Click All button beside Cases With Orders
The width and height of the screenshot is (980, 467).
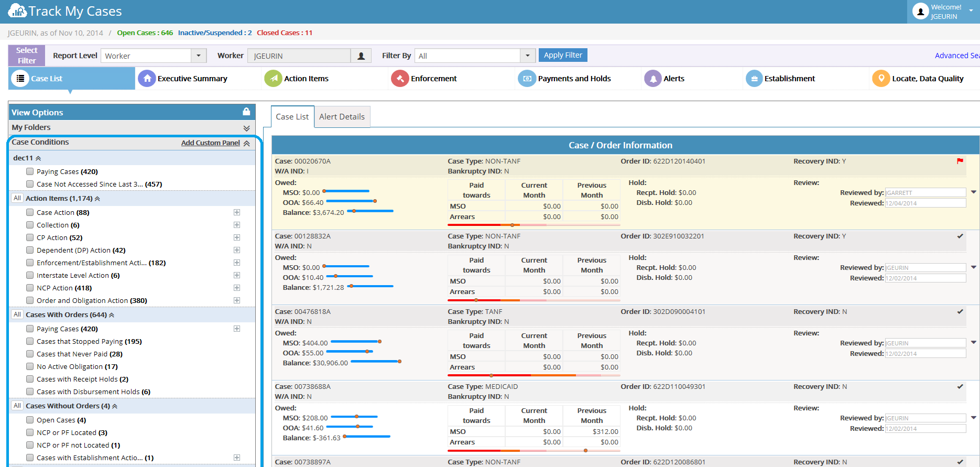(x=17, y=314)
